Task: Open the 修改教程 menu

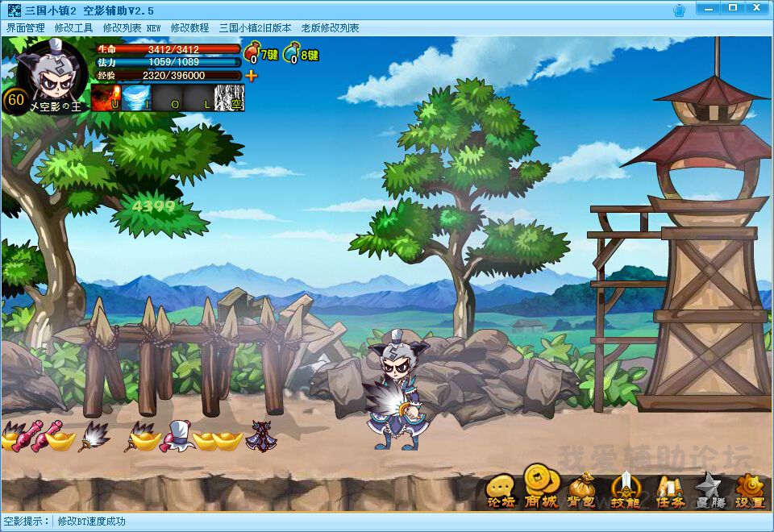Action: point(189,28)
